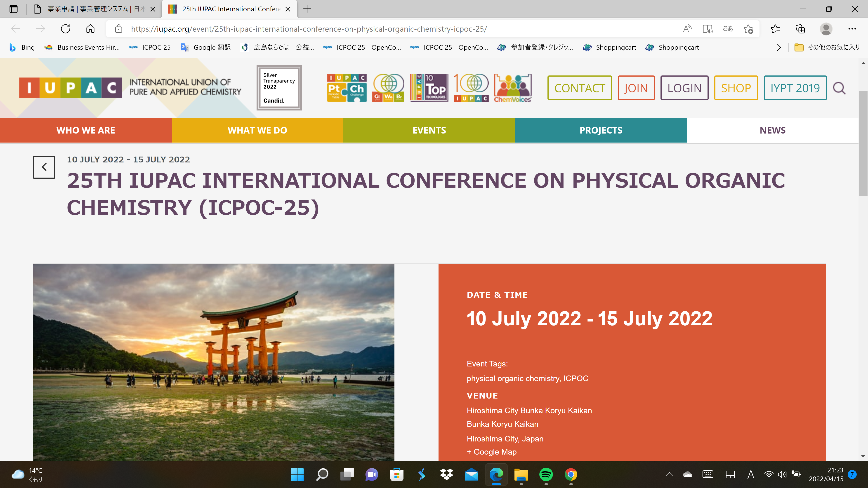Click the IYPT 2019 button

795,88
